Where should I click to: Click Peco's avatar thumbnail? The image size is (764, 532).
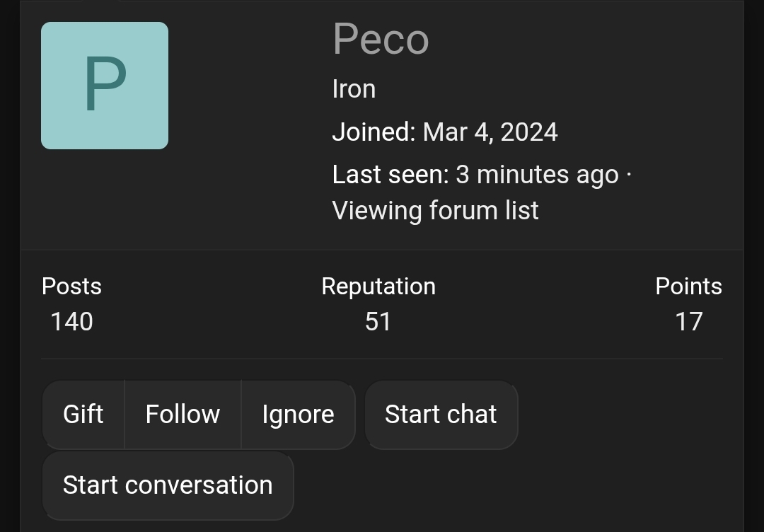pos(105,85)
